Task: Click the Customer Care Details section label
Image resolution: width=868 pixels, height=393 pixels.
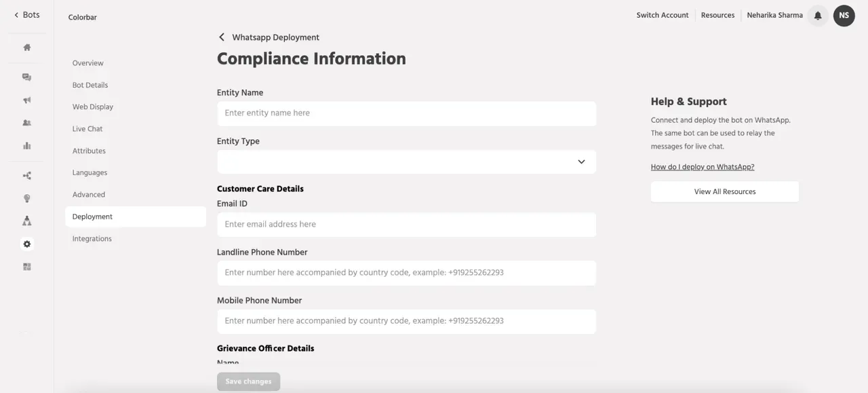Action: click(260, 189)
